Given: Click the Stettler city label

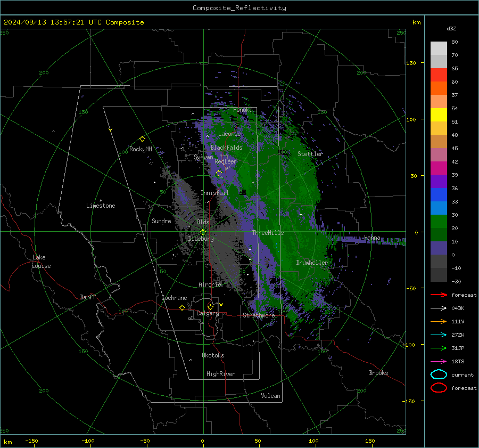Looking at the screenshot, I should pyautogui.click(x=310, y=154).
